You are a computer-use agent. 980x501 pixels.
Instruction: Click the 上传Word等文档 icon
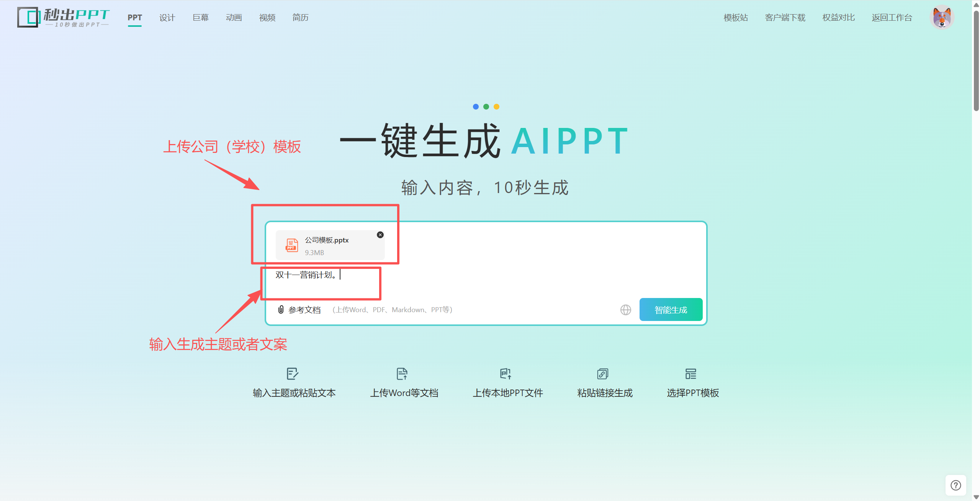(x=402, y=374)
